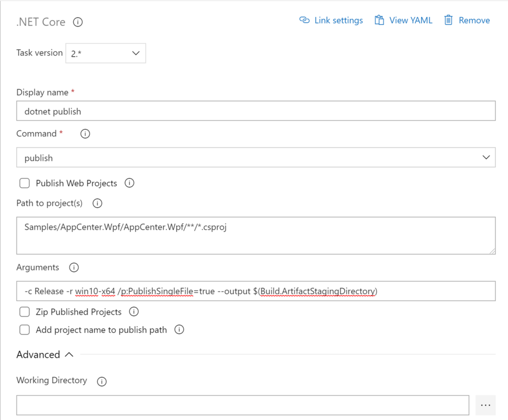The image size is (508, 420).
Task: Click info icon for Add project name option
Action: 179,330
